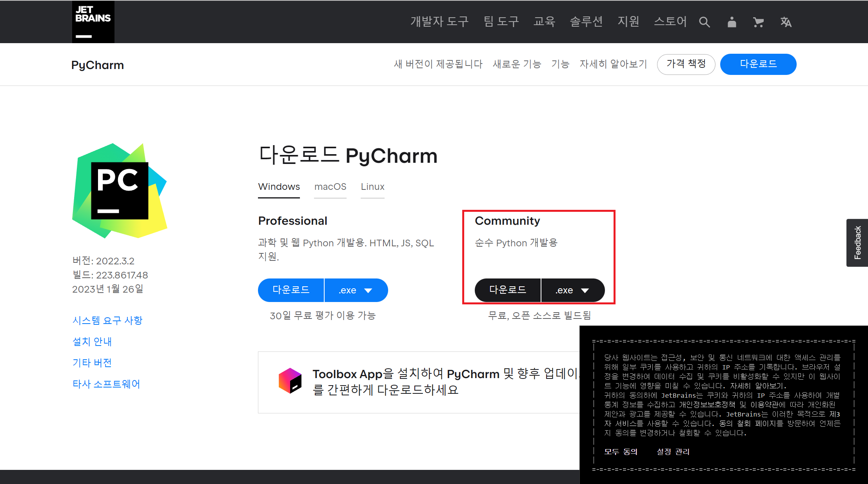868x484 pixels.
Task: Open the 자세히 알아보기 link
Action: click(613, 64)
